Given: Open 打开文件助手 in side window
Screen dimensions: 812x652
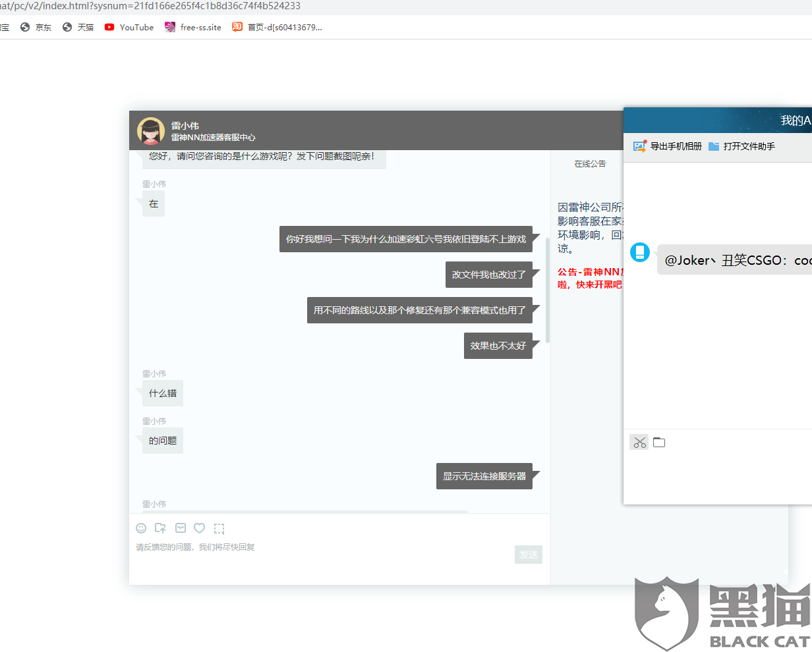Looking at the screenshot, I should (741, 146).
